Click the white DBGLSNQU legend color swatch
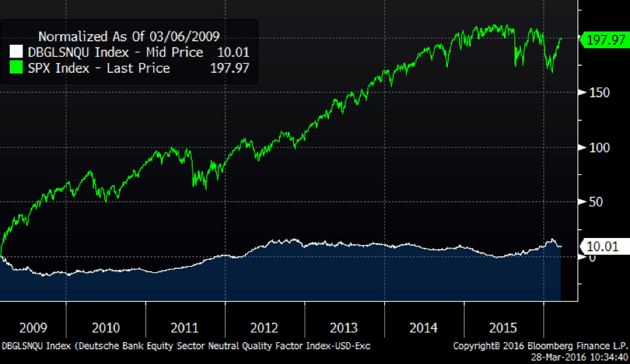 (x=16, y=51)
